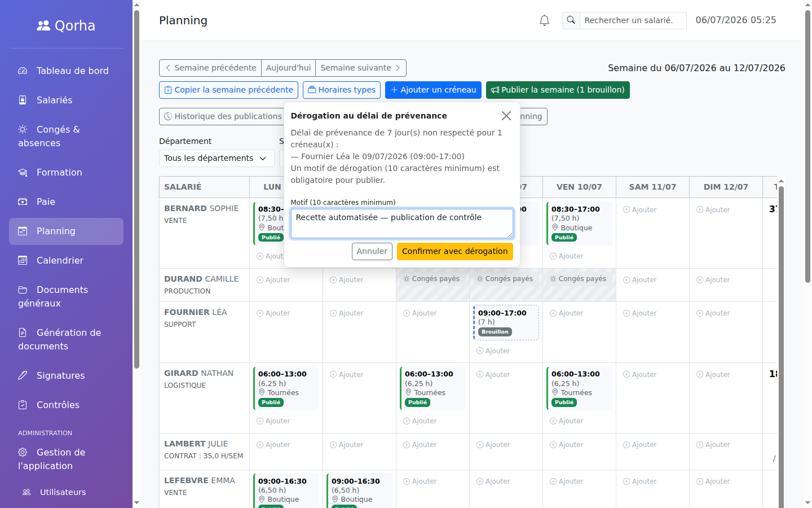812x508 pixels.
Task: Click the search magnifier icon
Action: tap(571, 20)
